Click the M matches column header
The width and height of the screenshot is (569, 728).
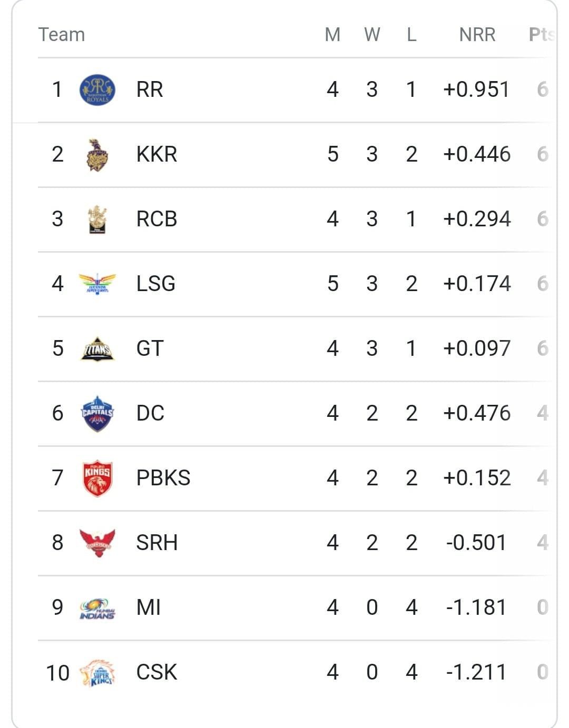(332, 35)
